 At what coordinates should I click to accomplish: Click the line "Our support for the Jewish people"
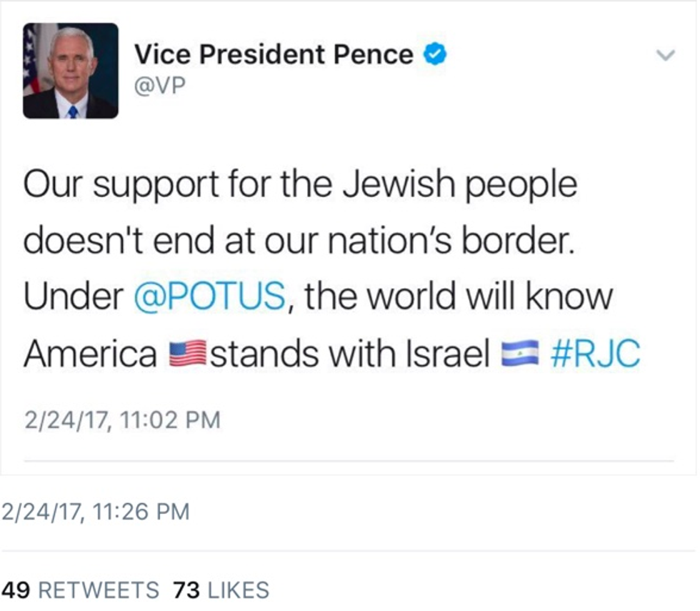300,184
